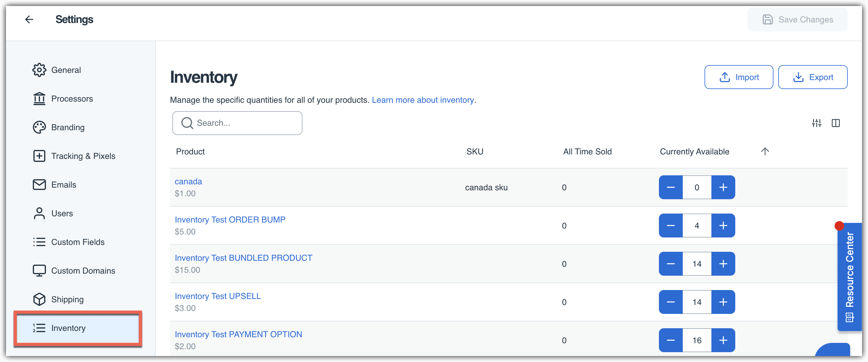Open General settings in sidebar
This screenshot has height=362, width=868.
[66, 70]
